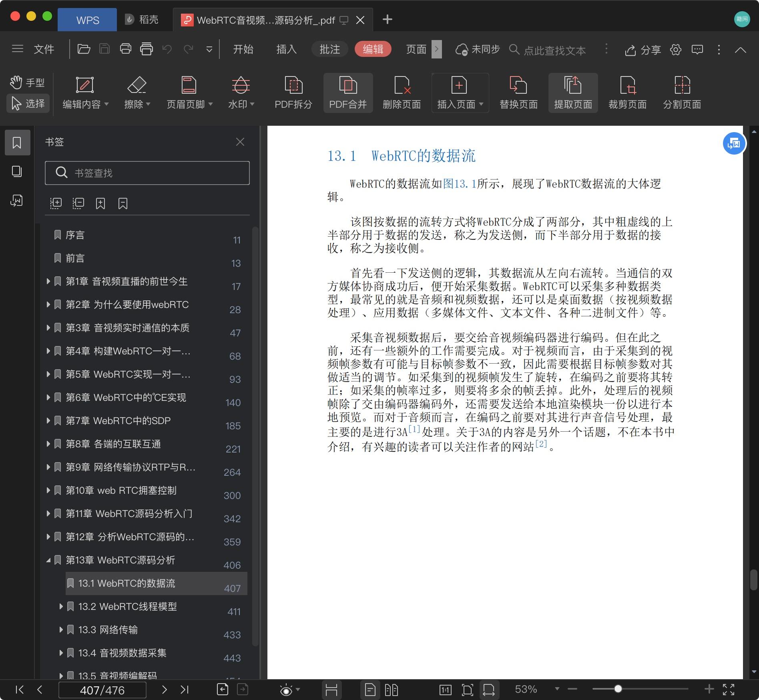Open settings gear icon in top bar
759x700 pixels.
pyautogui.click(x=676, y=50)
